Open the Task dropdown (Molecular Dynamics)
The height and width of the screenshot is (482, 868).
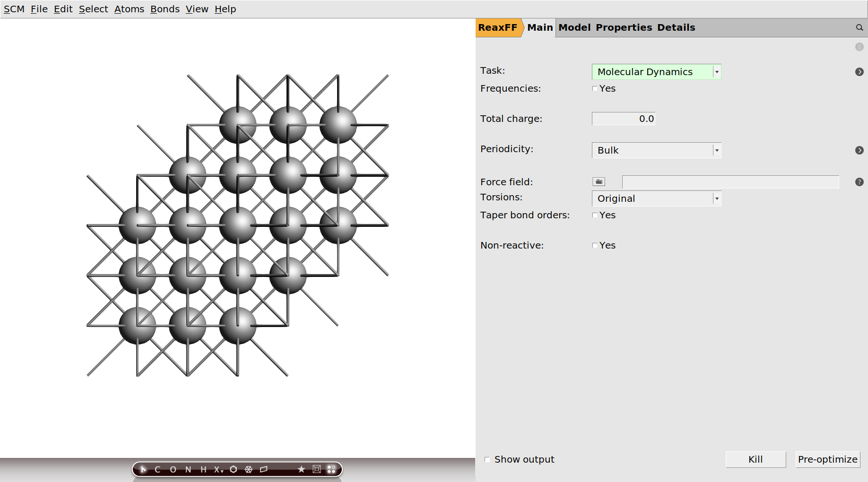coord(656,72)
